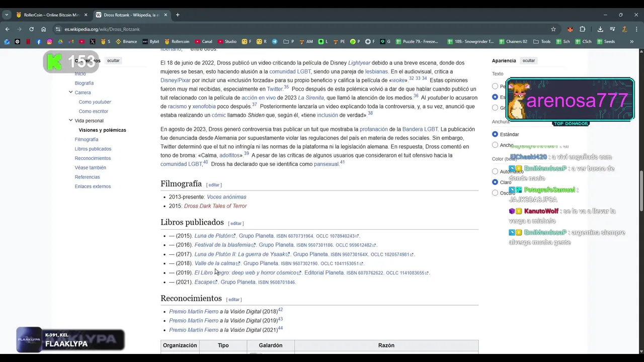Open the Rollercoin bookmark
Viewport: 644px width, 362px height.
coord(177,42)
